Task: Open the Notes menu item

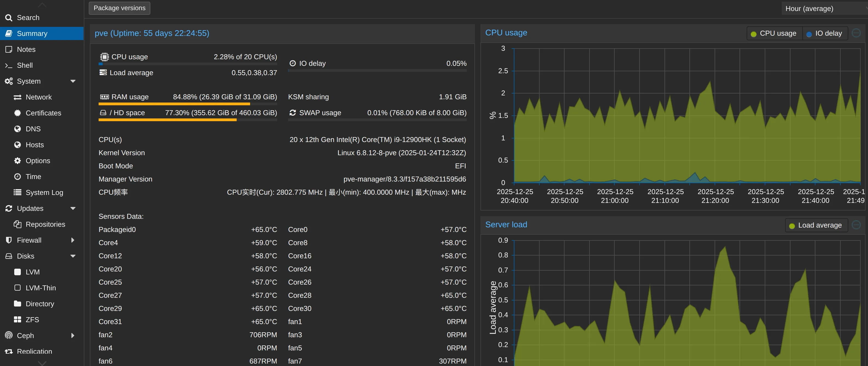Action: [26, 50]
